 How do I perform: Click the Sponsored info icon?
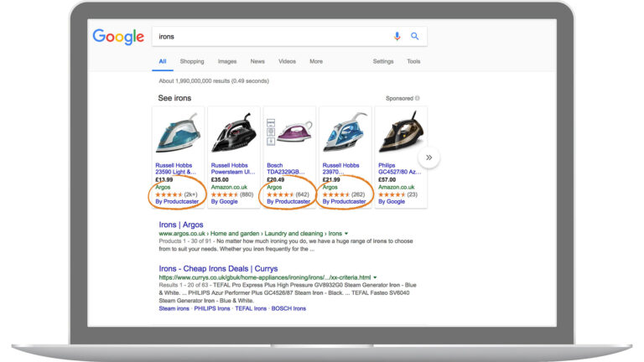[x=418, y=98]
